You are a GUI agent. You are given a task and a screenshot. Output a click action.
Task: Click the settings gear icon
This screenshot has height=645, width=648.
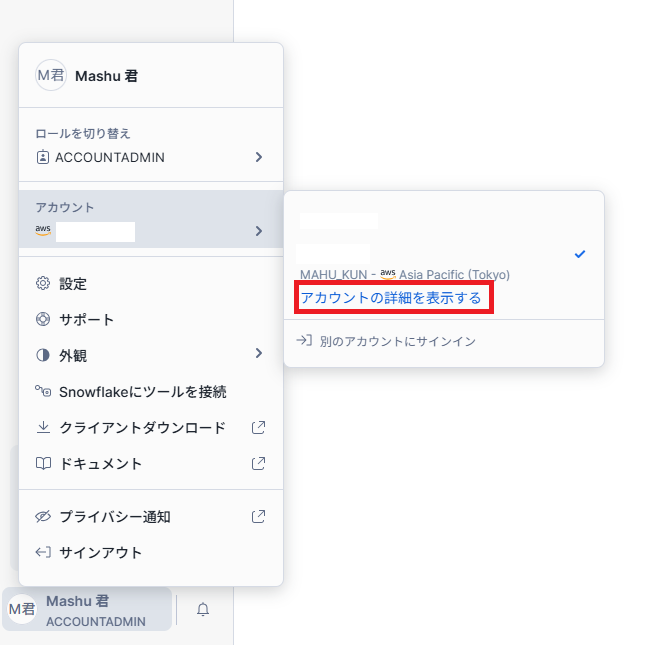coord(43,284)
